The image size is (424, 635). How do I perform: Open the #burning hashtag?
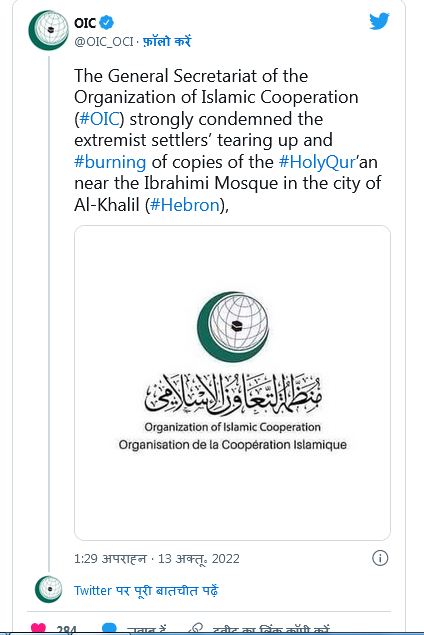110,162
